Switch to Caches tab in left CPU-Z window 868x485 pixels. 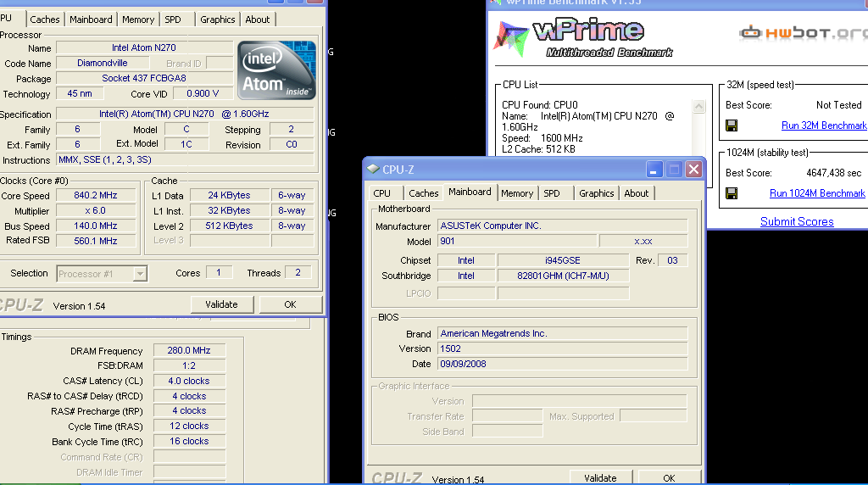click(45, 20)
